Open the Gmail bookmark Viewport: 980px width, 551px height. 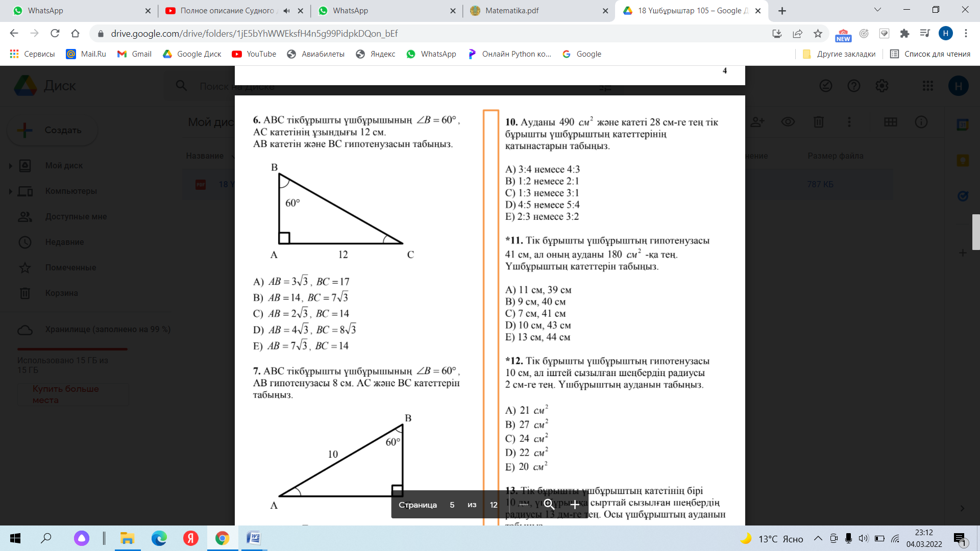(x=135, y=54)
